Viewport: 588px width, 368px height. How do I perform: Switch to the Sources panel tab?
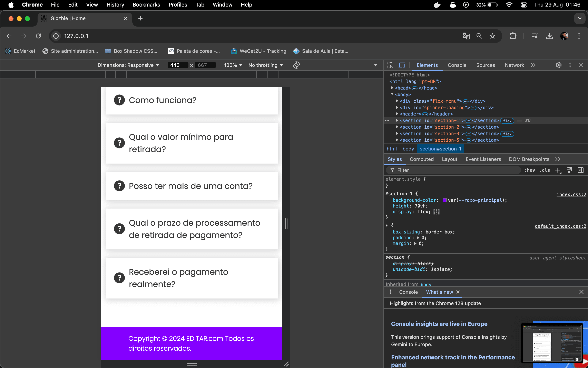(486, 65)
